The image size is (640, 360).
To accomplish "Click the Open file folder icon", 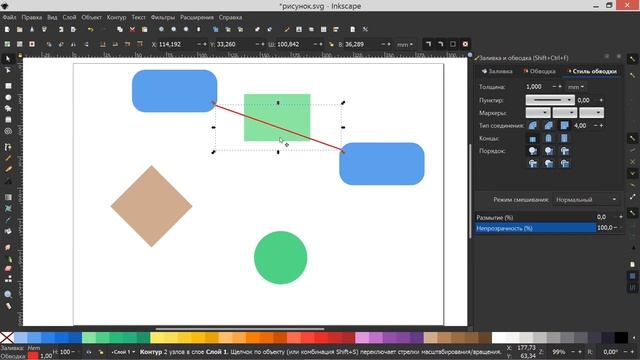I will pyautogui.click(x=19, y=29).
